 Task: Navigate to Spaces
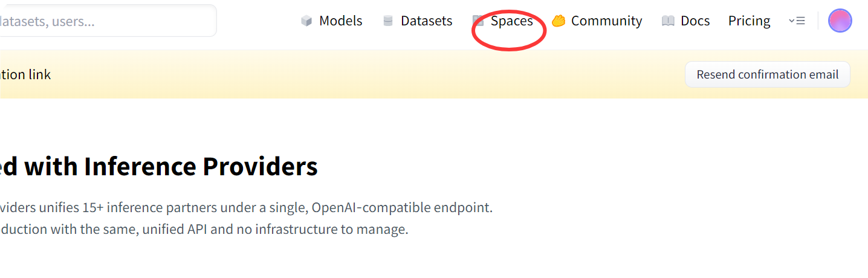pos(511,21)
